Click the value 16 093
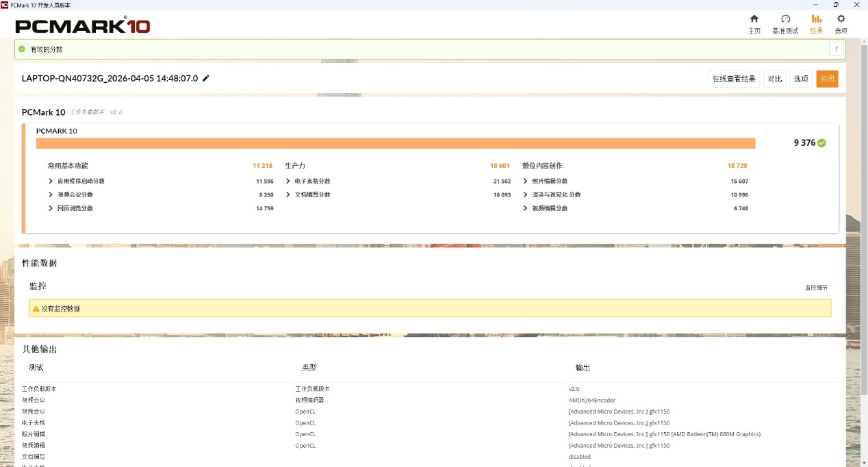868x467 pixels. point(502,194)
